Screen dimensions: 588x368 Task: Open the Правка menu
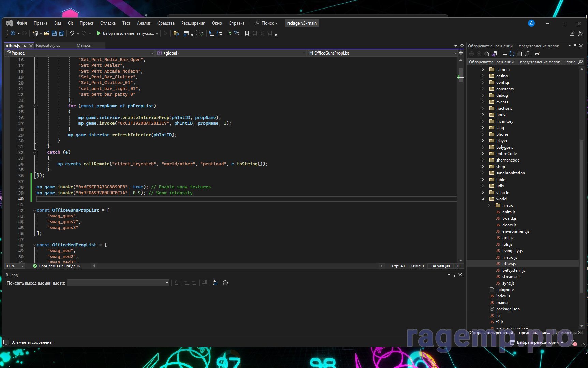41,23
